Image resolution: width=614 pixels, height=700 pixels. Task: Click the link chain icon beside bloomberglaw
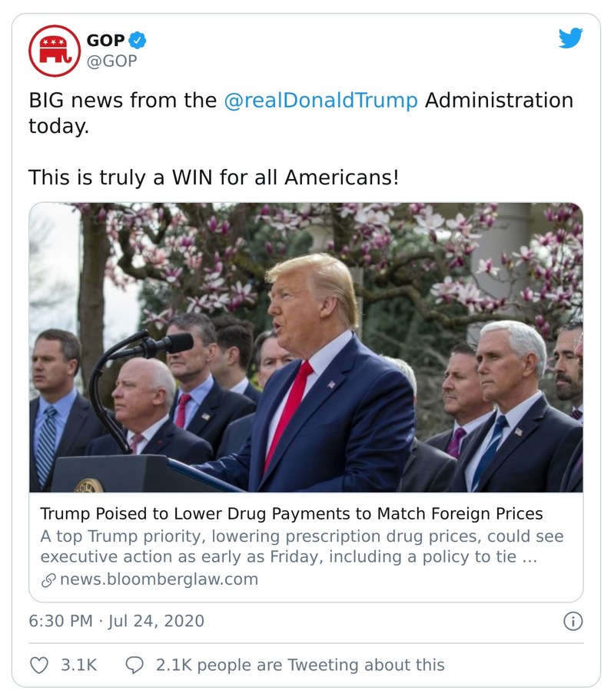tap(48, 581)
